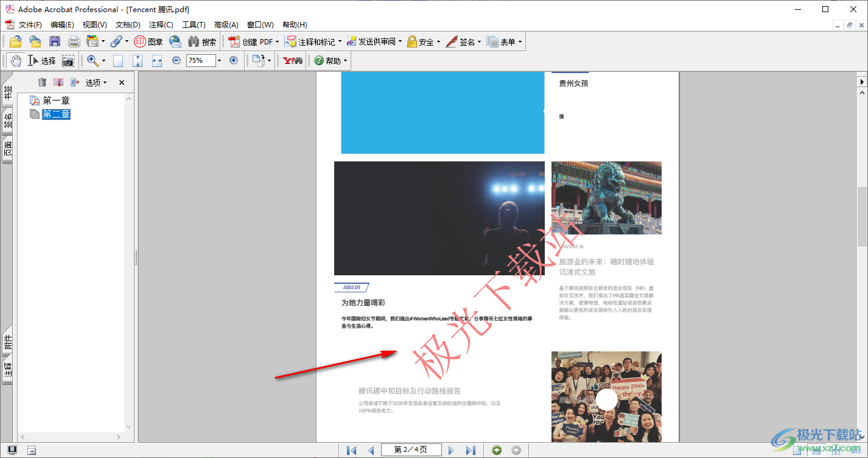Click the stone lion photo thumbnail
The image size is (868, 458).
click(606, 198)
